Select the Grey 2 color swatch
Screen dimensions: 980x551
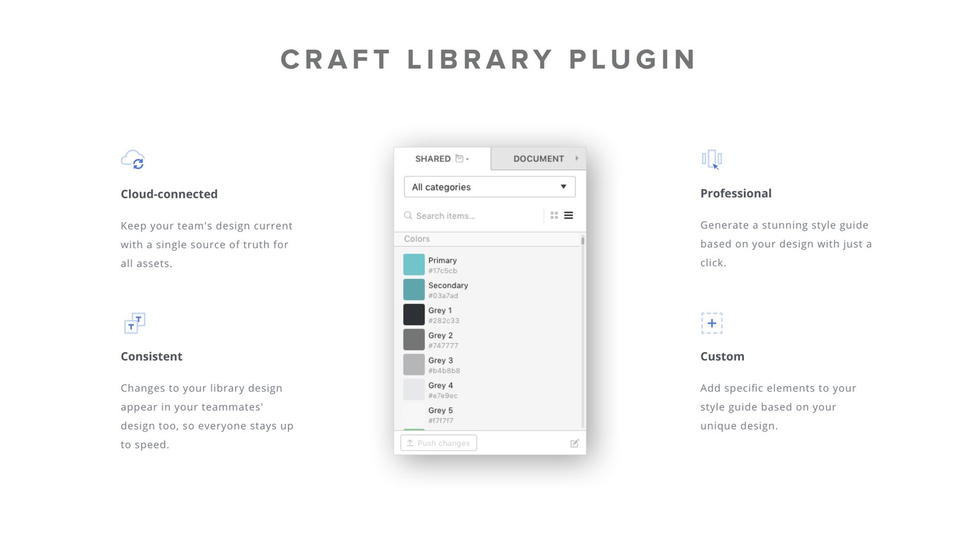(x=413, y=339)
